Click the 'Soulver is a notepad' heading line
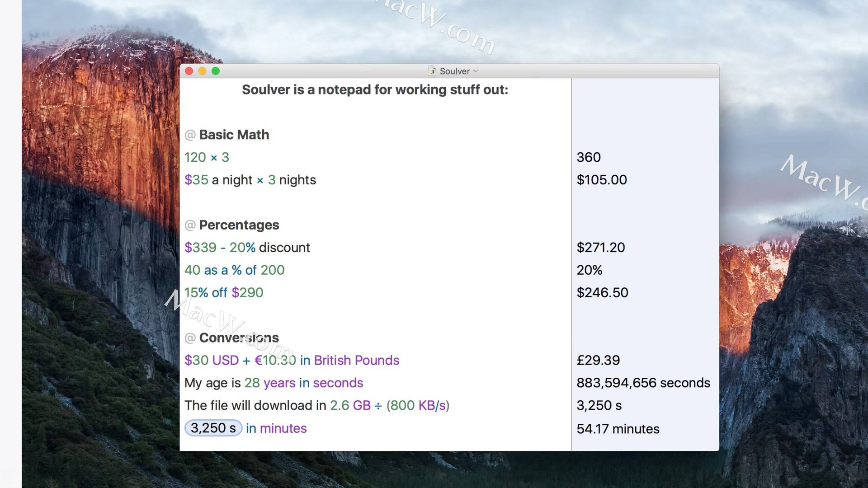This screenshot has width=868, height=488. pos(375,90)
